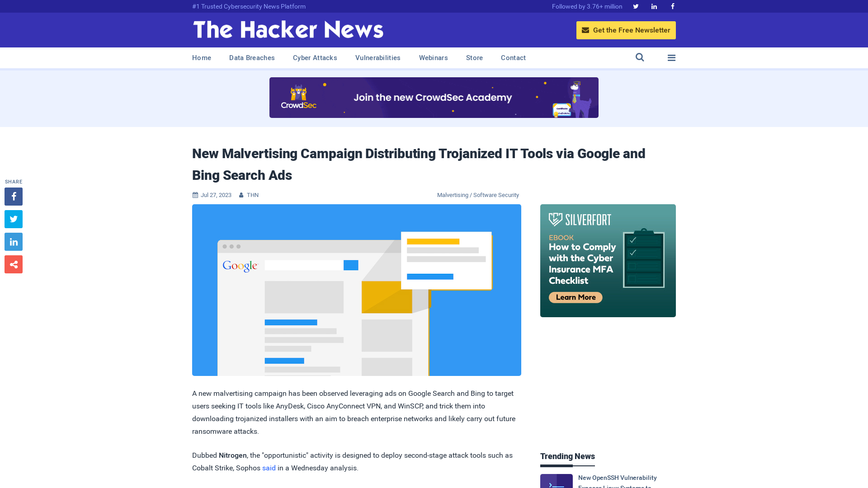The height and width of the screenshot is (488, 868).
Task: Click the search magnifier icon in navbar
Action: 639,57
